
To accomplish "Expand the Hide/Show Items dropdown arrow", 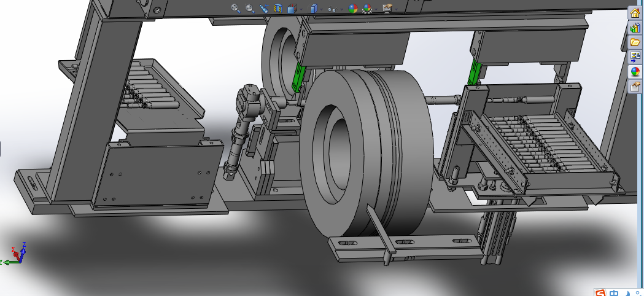I will (x=341, y=9).
